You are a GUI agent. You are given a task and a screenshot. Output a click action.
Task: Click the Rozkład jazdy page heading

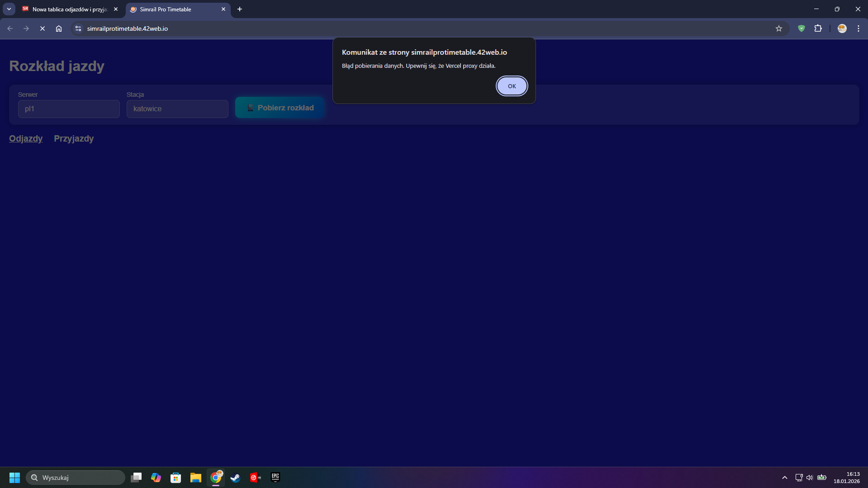57,66
